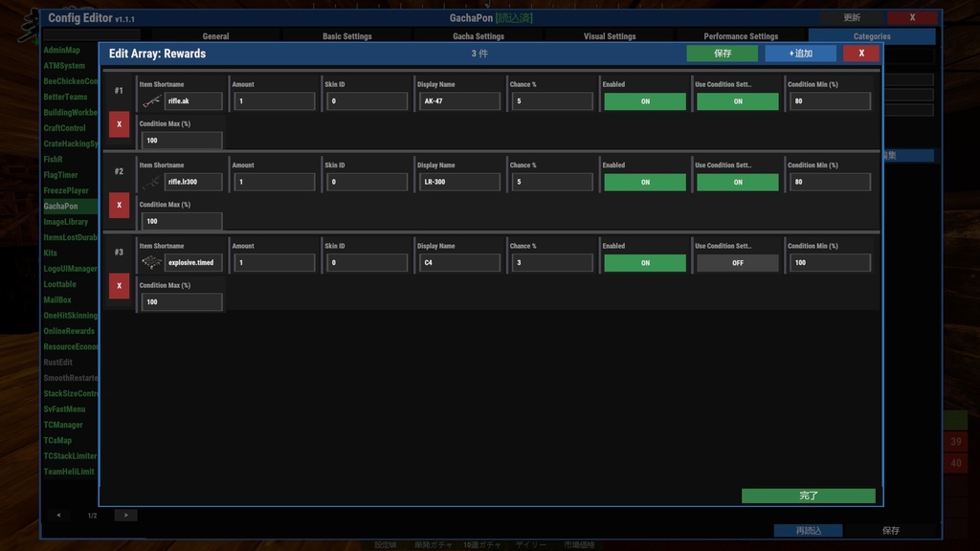Toggle Use Condition Settings for LR-300 reward
Screen dimensions: 980x551
coord(740,181)
